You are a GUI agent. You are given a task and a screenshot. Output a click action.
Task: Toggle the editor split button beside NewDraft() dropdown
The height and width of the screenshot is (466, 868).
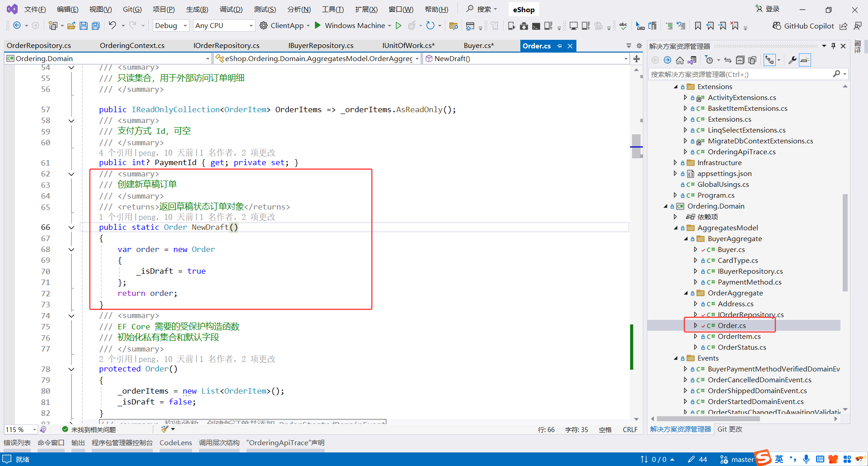(x=637, y=58)
